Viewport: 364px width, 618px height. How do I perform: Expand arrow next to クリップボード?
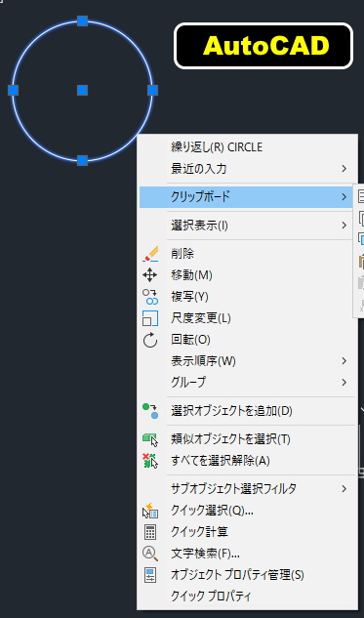click(x=344, y=196)
